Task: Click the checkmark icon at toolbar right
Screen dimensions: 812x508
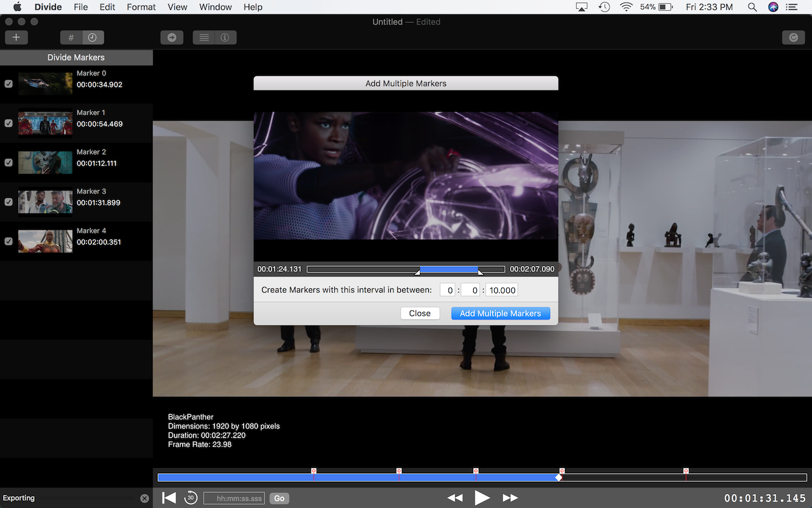Action: 794,37
